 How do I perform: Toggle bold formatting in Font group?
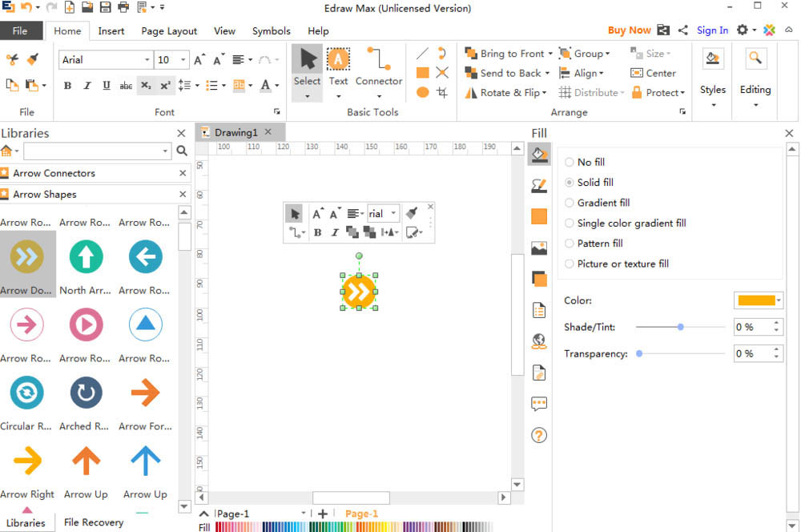pos(67,86)
